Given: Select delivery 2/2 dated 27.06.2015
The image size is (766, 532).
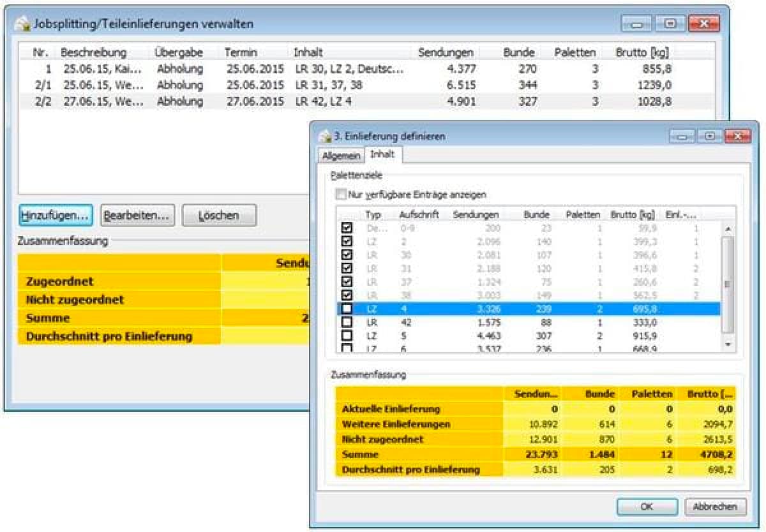Looking at the screenshot, I should (367, 101).
